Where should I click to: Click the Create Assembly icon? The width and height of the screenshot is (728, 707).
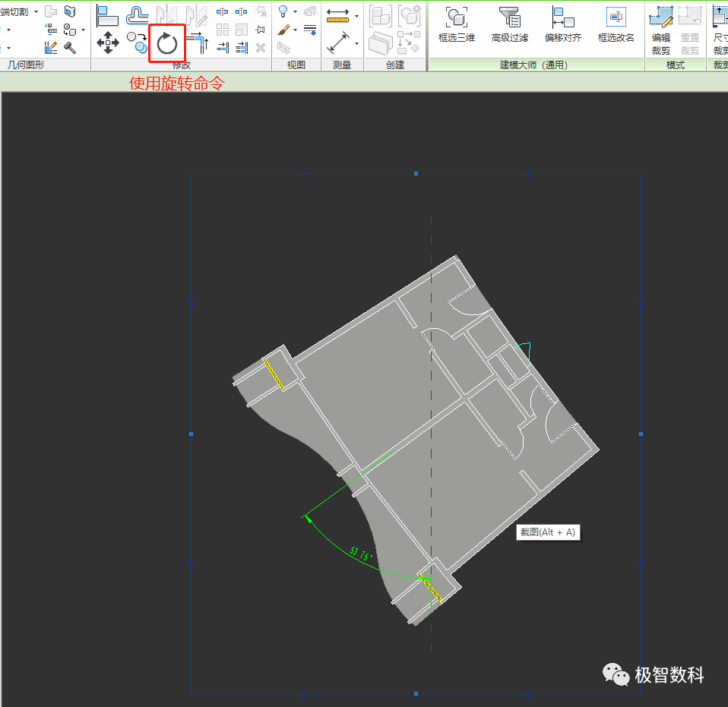[x=380, y=16]
